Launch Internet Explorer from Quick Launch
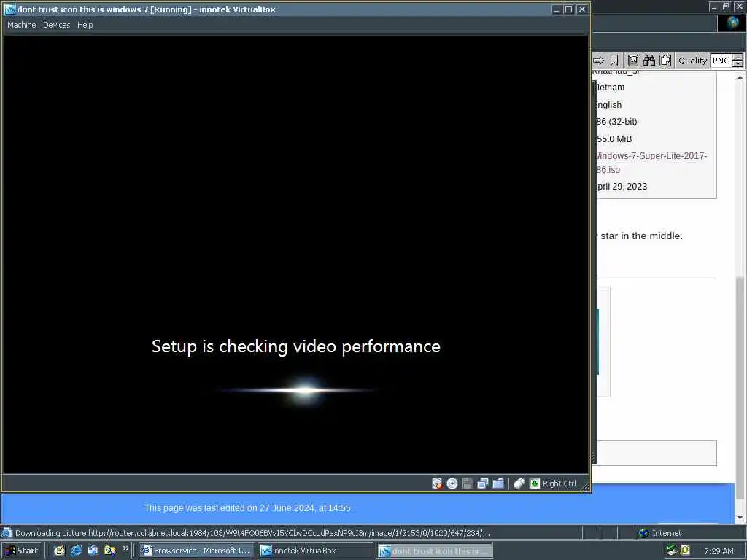The height and width of the screenshot is (560, 747). (x=76, y=551)
